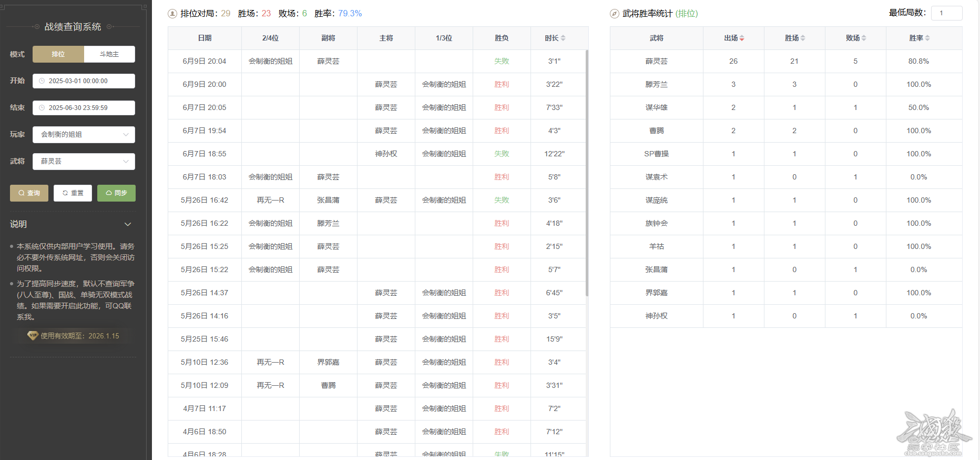980x460 pixels.
Task: Edit the 开始 start date field
Action: (84, 81)
